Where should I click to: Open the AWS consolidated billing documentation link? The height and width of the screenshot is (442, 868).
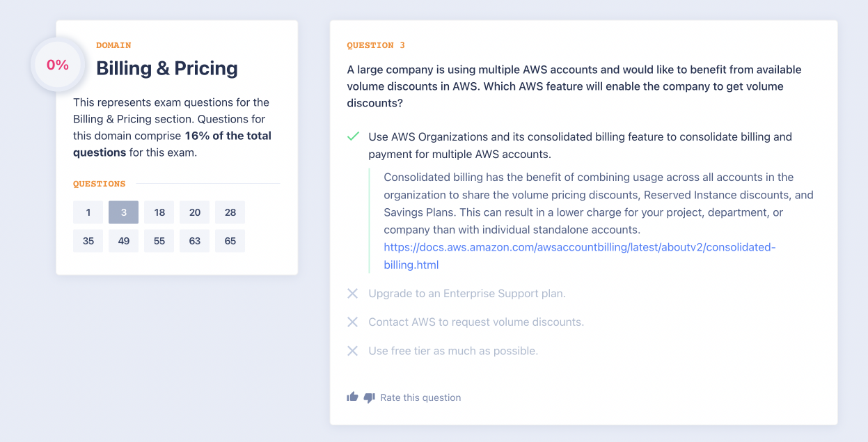click(x=578, y=248)
